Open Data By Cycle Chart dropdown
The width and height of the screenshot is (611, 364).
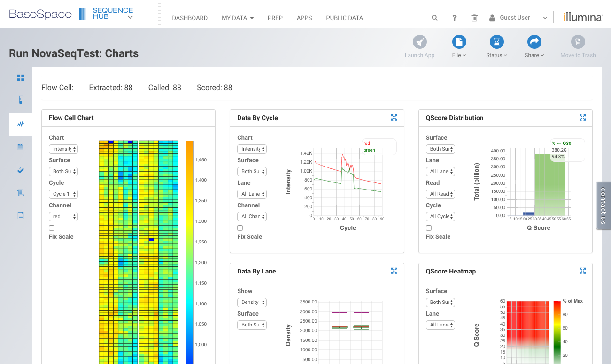pos(252,149)
